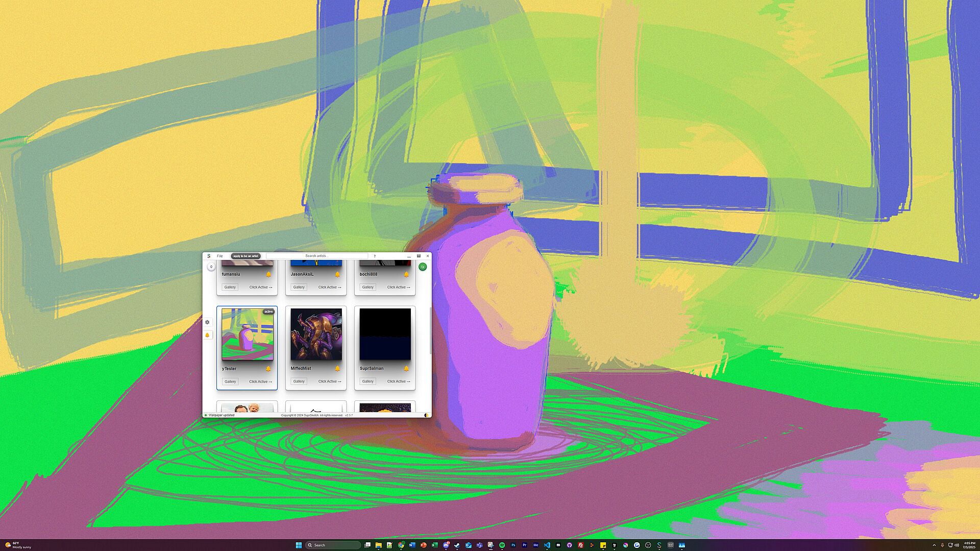
Task: Click the SuprSketch window vertical scrollbar
Action: tap(430, 331)
